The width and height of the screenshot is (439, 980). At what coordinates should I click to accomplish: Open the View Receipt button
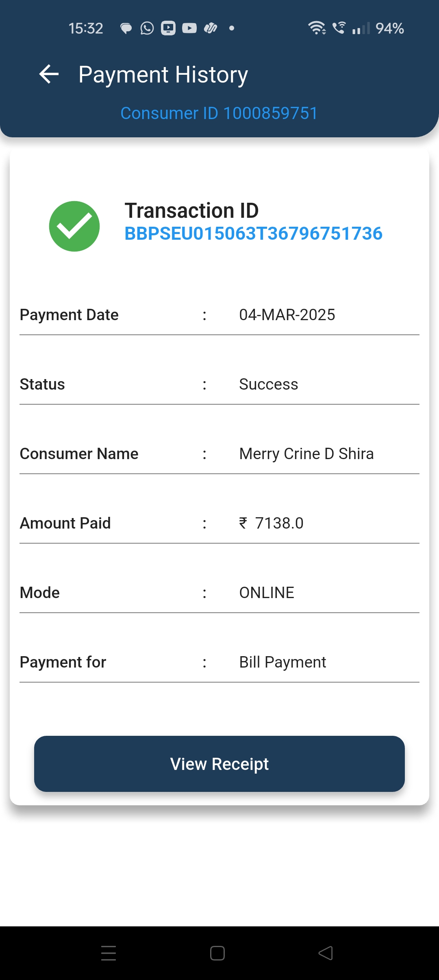tap(219, 764)
